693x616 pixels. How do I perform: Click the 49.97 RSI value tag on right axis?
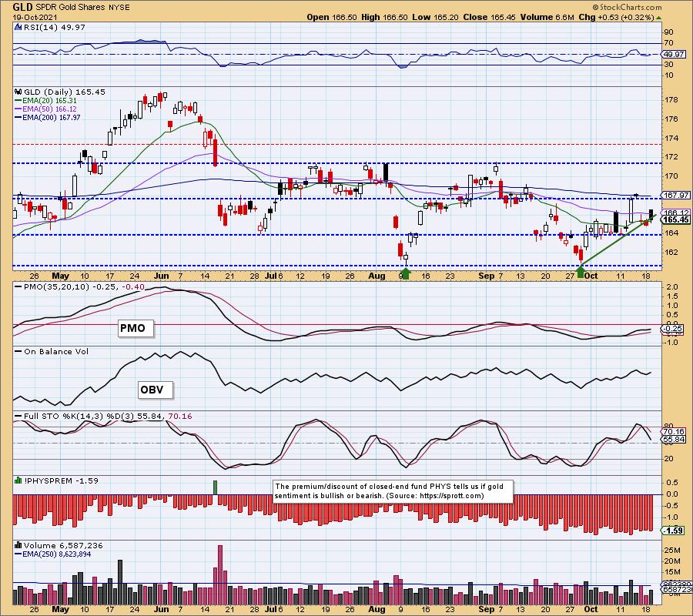coord(674,55)
